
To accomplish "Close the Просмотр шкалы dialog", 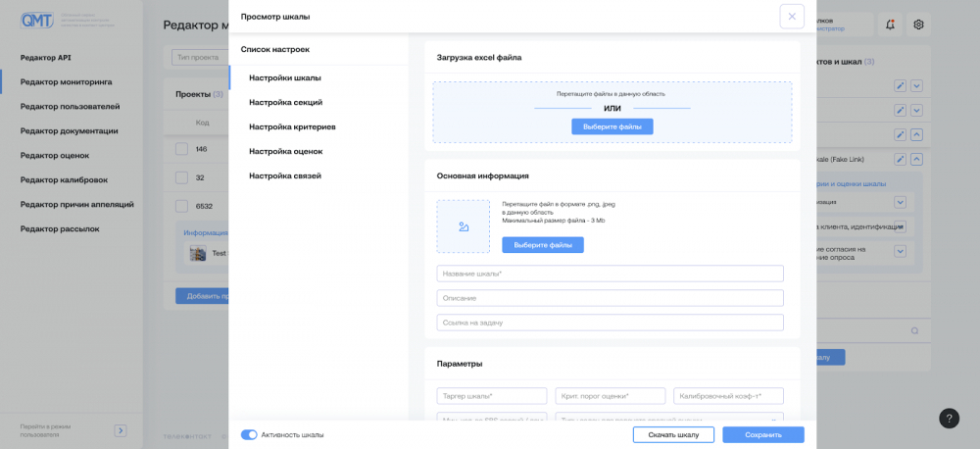I will (792, 17).
